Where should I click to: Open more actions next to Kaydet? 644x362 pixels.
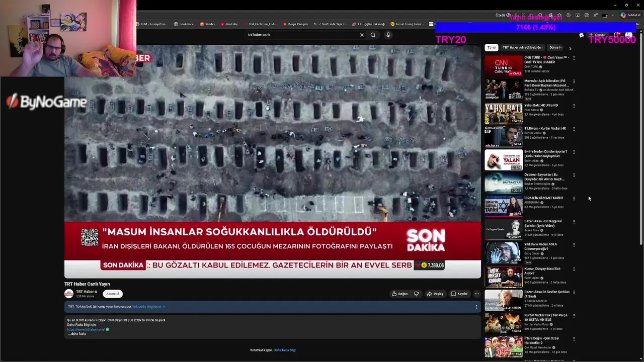tap(476, 294)
